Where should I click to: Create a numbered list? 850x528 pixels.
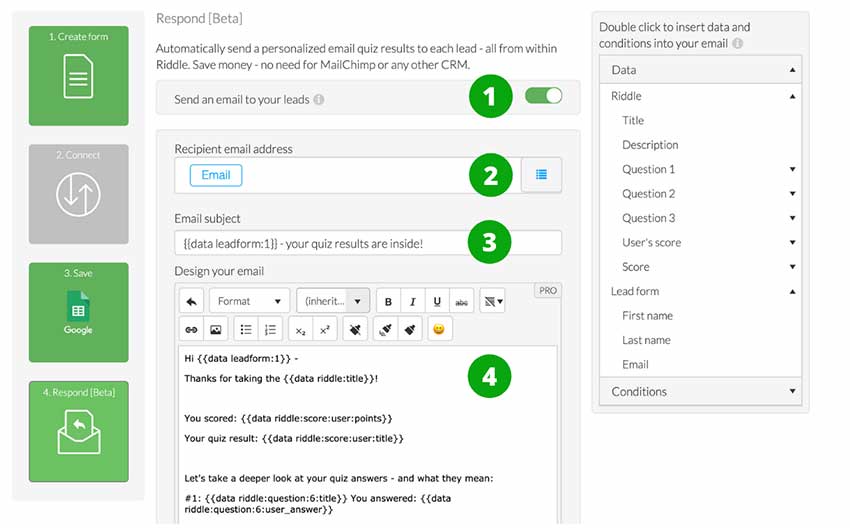click(x=271, y=330)
